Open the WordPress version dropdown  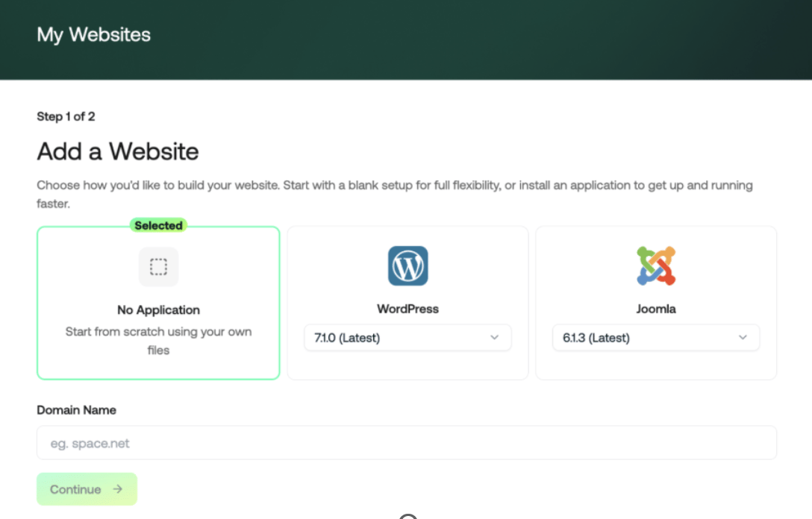coord(407,338)
